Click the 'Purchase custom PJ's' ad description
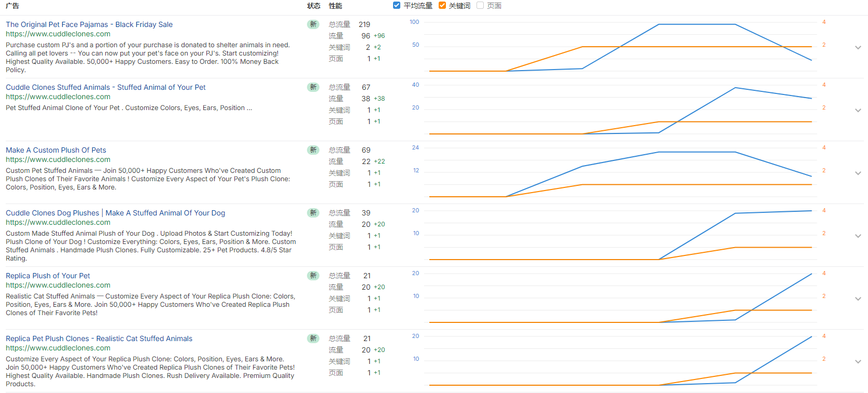 point(148,58)
